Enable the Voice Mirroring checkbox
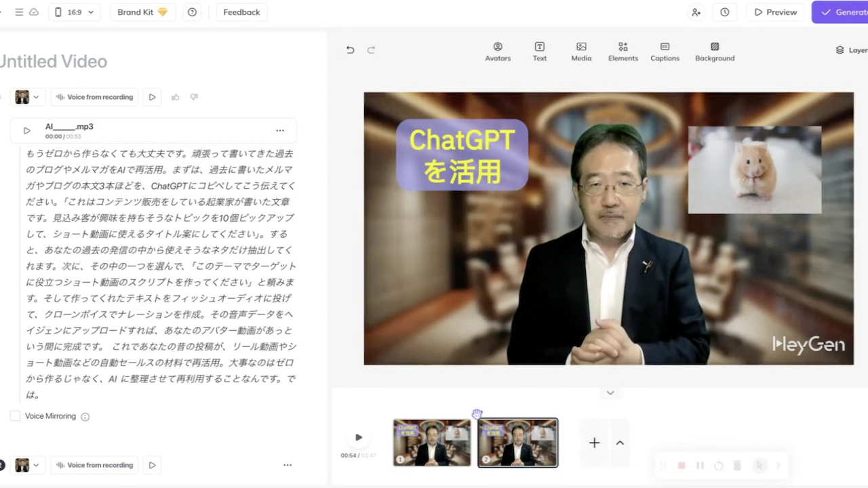This screenshot has height=488, width=868. [15, 415]
